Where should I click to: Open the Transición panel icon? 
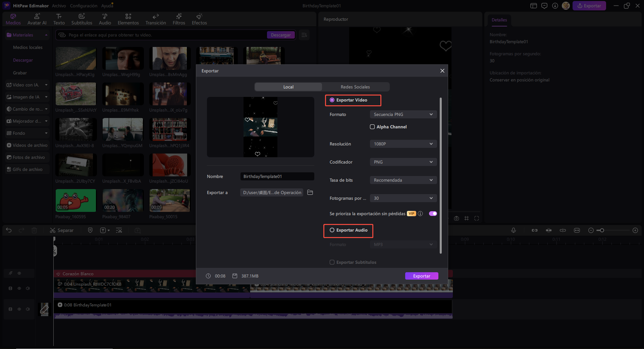click(x=155, y=19)
